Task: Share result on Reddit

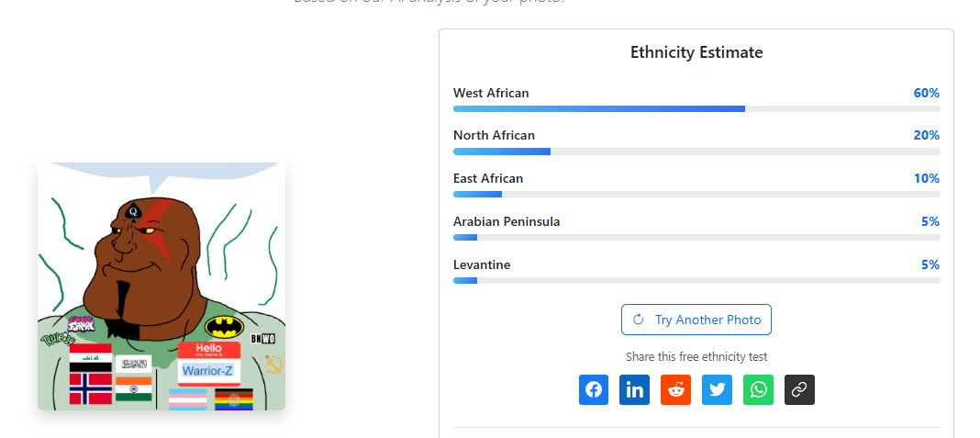Action: tap(675, 389)
